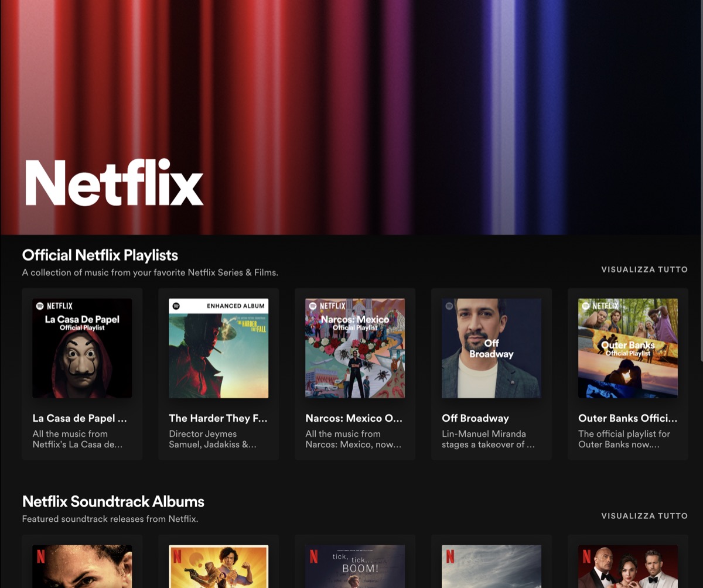The width and height of the screenshot is (703, 588).
Task: Open the yellow cartoon soundtrack album cover
Action: [219, 566]
